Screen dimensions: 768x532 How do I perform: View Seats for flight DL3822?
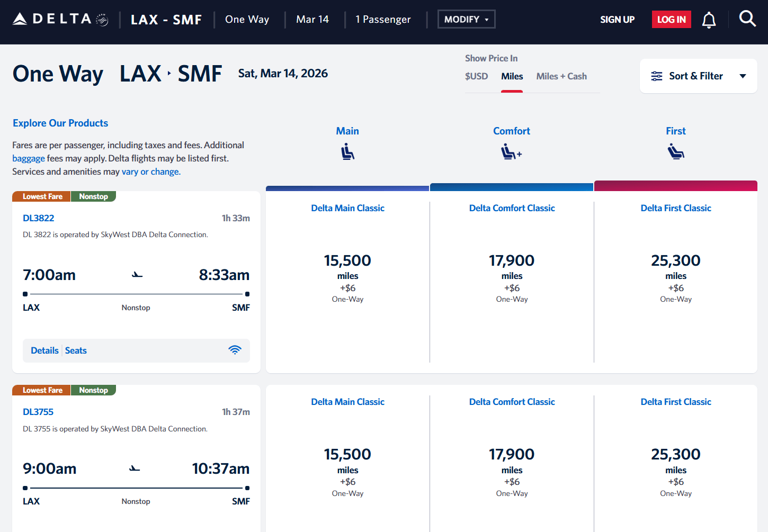click(x=76, y=350)
